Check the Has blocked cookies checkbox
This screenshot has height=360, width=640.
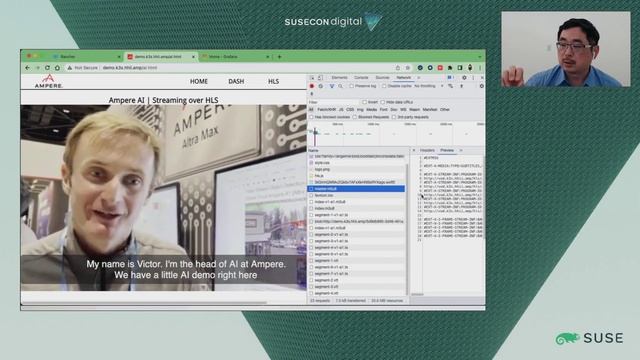point(311,117)
